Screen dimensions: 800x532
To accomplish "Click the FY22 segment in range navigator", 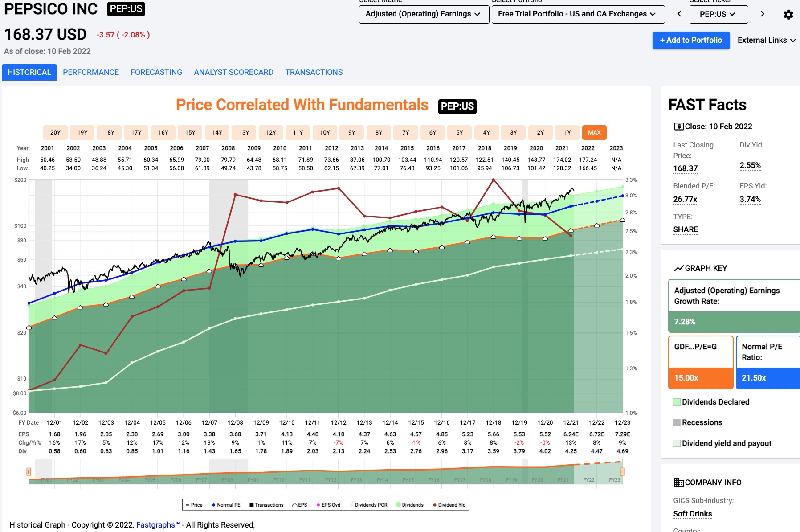I will pyautogui.click(x=589, y=480).
